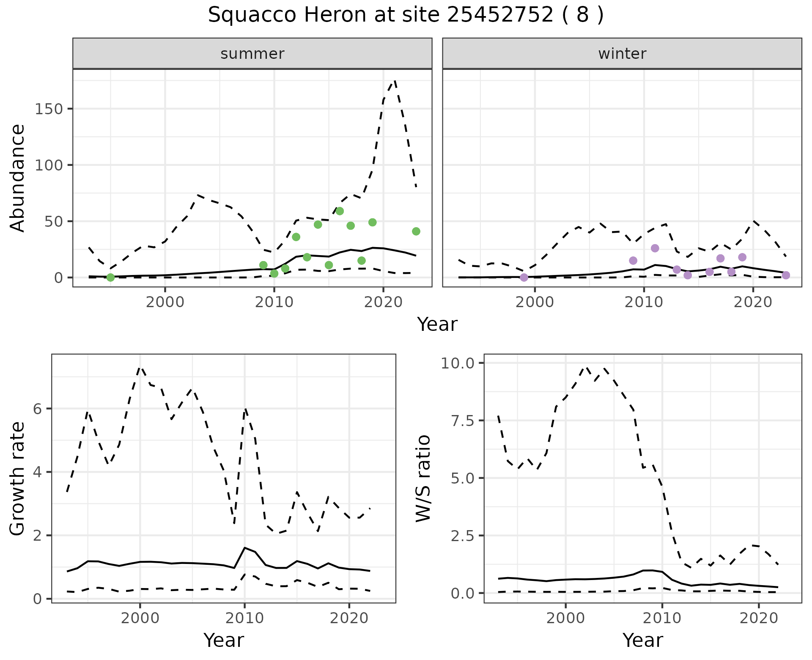Viewport: 812px width, 660px height.
Task: Click the rightmost green summer data point
Action: pyautogui.click(x=416, y=231)
